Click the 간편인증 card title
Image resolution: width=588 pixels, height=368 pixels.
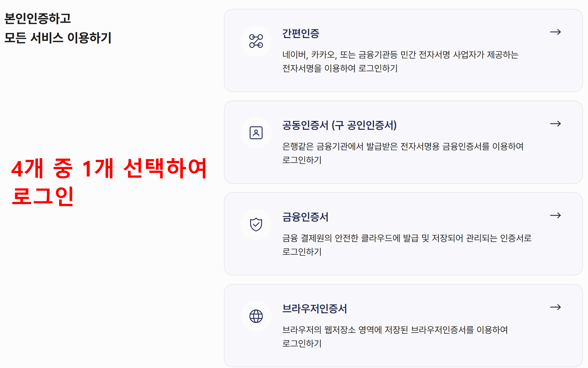point(301,34)
